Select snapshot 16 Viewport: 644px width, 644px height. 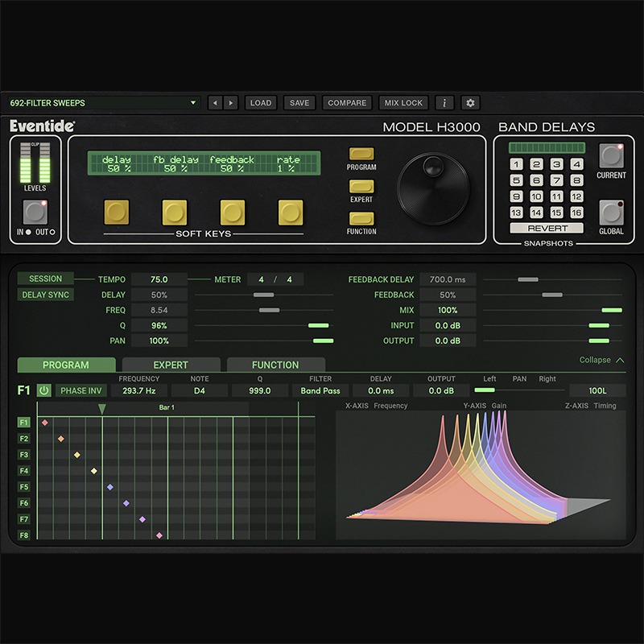coord(576,213)
